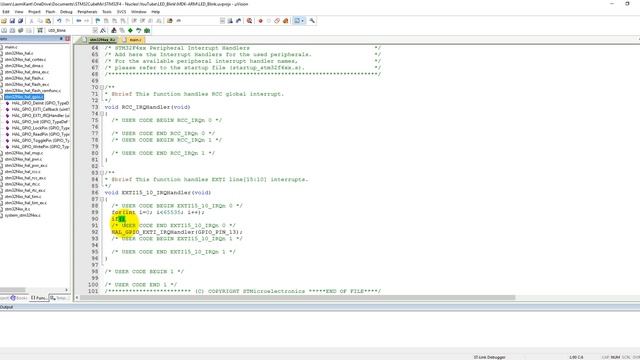
Task: Collapse the EXTI15_10_IRQHandler body at line 87
Action: pyautogui.click(x=102, y=199)
